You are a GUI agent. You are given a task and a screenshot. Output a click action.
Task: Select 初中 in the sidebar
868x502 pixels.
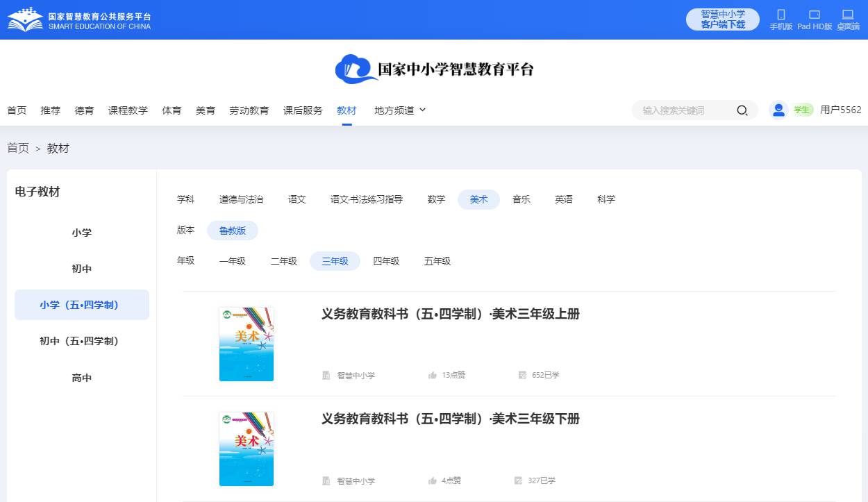click(x=82, y=269)
